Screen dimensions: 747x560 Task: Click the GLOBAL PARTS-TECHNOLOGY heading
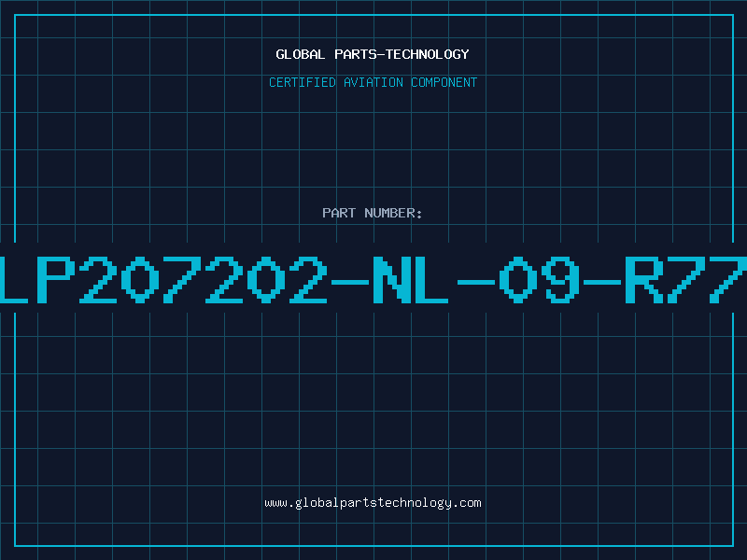pos(373,54)
